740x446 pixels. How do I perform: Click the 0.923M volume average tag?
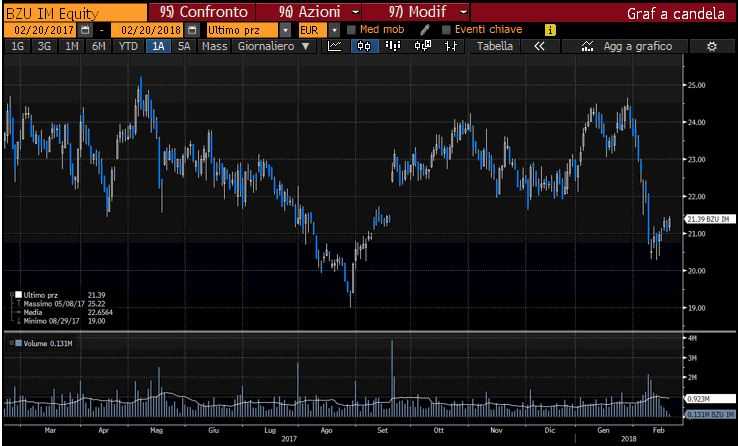tap(709, 399)
